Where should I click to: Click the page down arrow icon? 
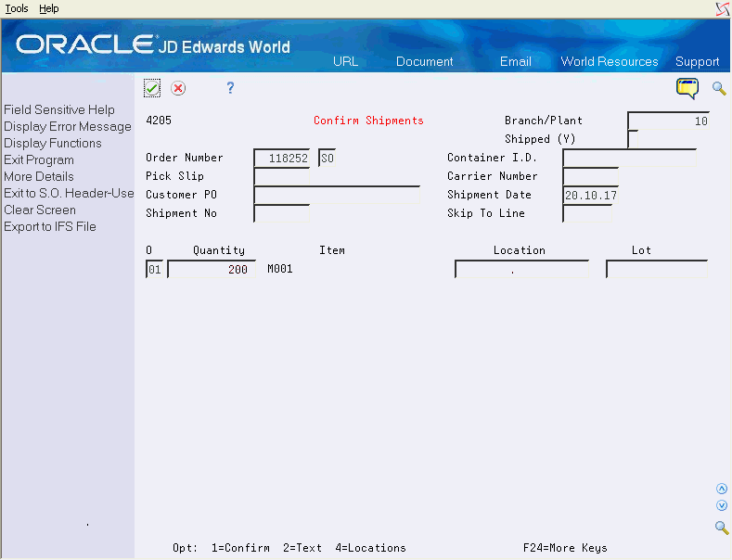coord(722,505)
